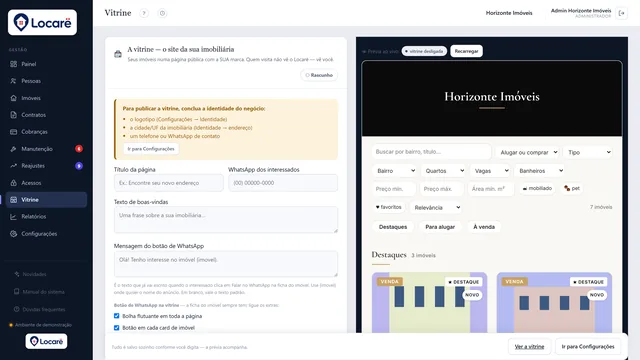The image size is (640, 360).
Task: Toggle Bolha flutuante em toda a página checkbox
Action: 117,316
